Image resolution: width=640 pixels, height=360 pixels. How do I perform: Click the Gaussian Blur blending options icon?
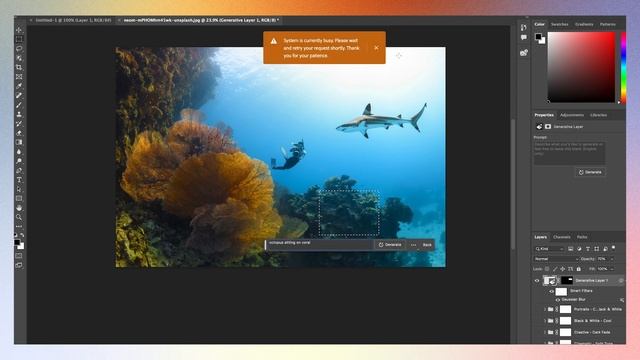click(x=622, y=300)
